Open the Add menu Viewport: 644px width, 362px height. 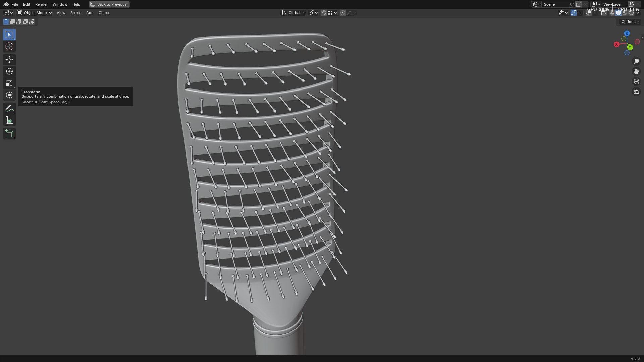click(x=90, y=13)
